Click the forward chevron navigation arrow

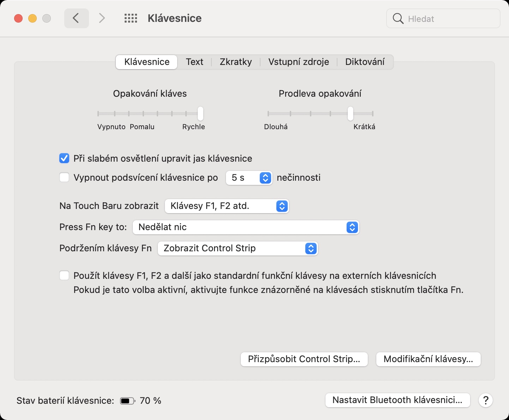[x=102, y=18]
